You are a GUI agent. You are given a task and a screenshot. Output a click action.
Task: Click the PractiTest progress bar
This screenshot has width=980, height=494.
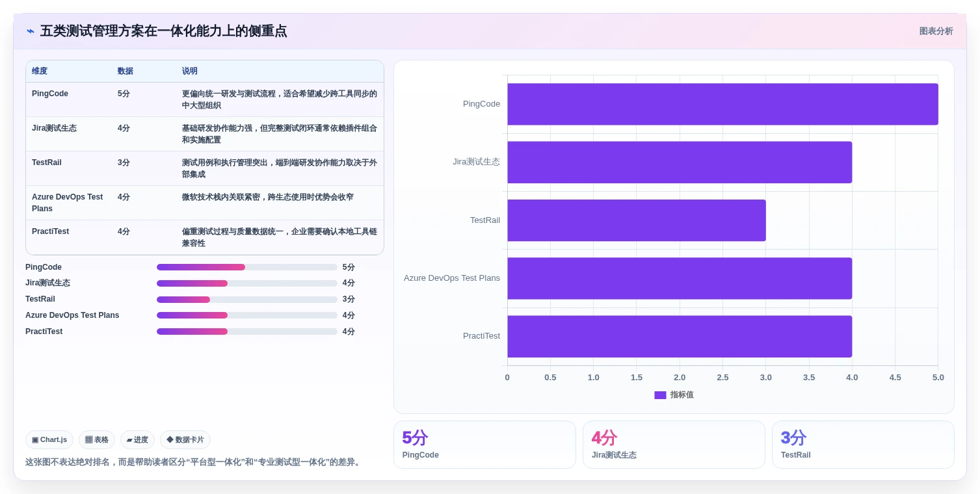click(x=247, y=331)
